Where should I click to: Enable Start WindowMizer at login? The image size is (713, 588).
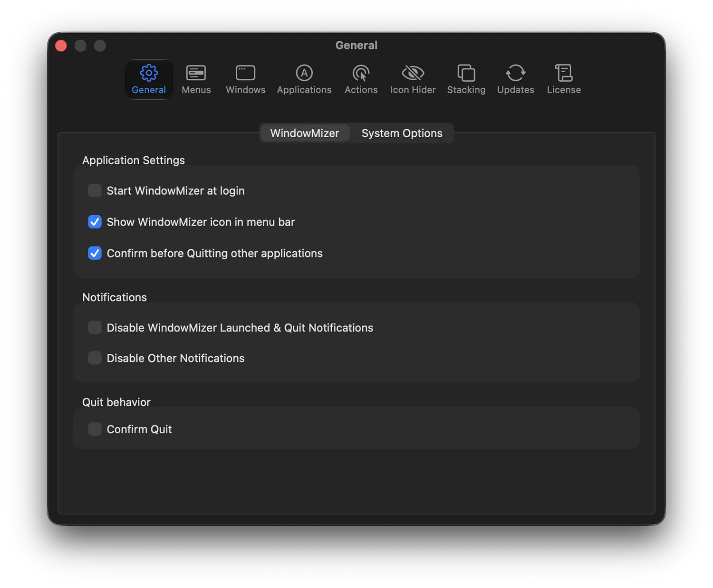[x=95, y=190]
